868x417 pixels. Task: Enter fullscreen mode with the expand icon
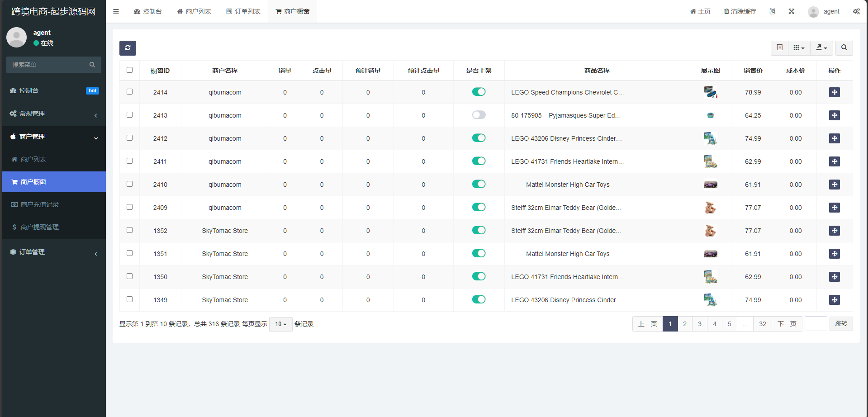[792, 11]
